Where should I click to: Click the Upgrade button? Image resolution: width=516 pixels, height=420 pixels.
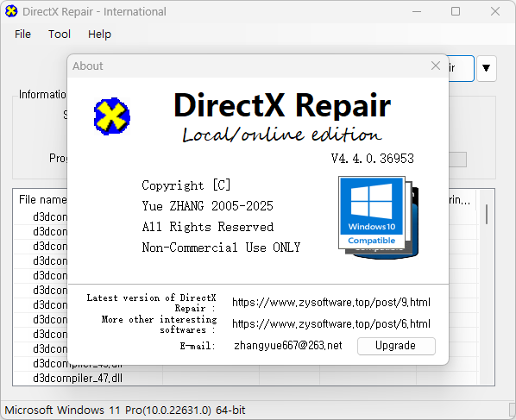tap(396, 346)
